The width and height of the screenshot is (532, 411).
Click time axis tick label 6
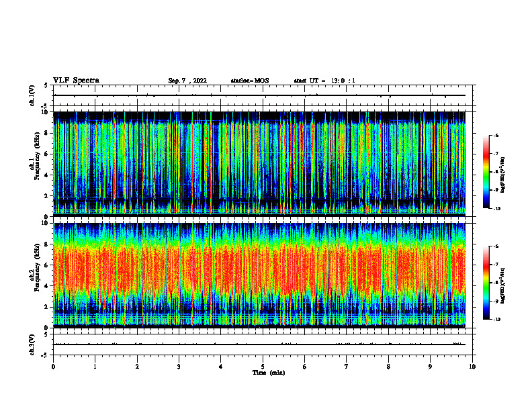(x=305, y=367)
